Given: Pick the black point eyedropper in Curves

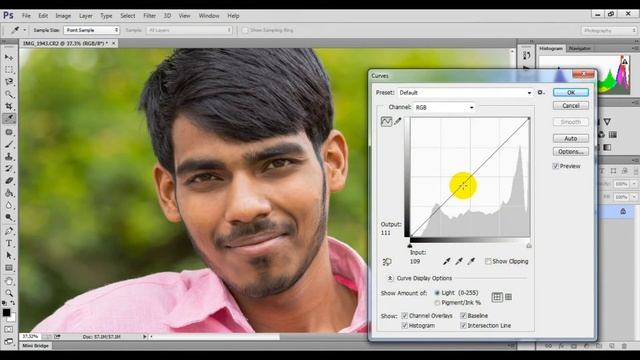Looking at the screenshot, I should [x=447, y=261].
